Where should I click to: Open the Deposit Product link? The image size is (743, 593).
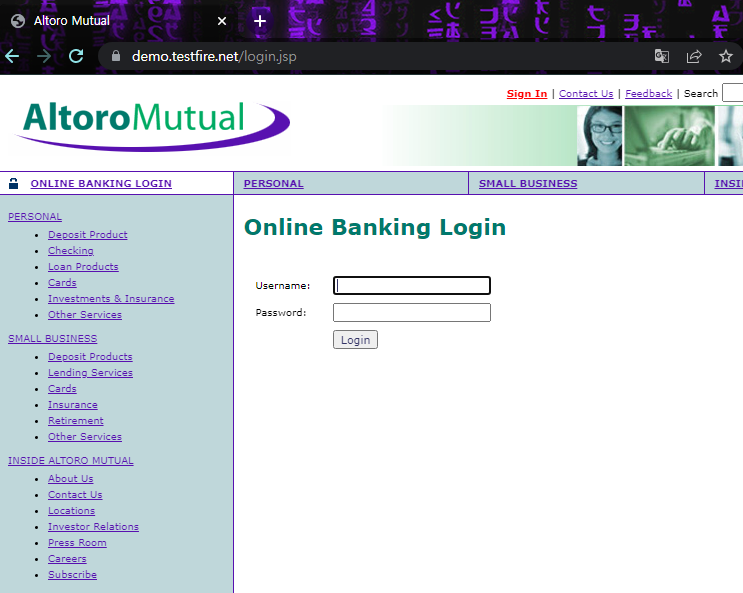[88, 235]
